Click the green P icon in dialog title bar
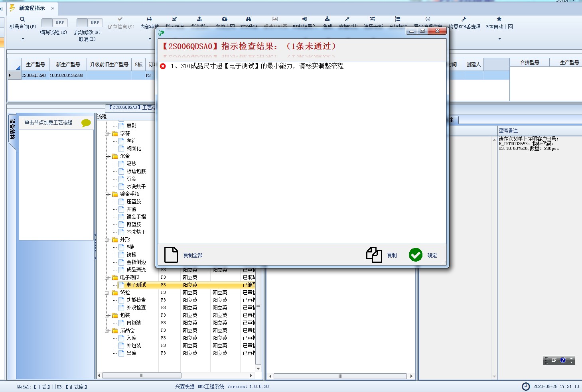The width and height of the screenshot is (582, 392). (161, 33)
